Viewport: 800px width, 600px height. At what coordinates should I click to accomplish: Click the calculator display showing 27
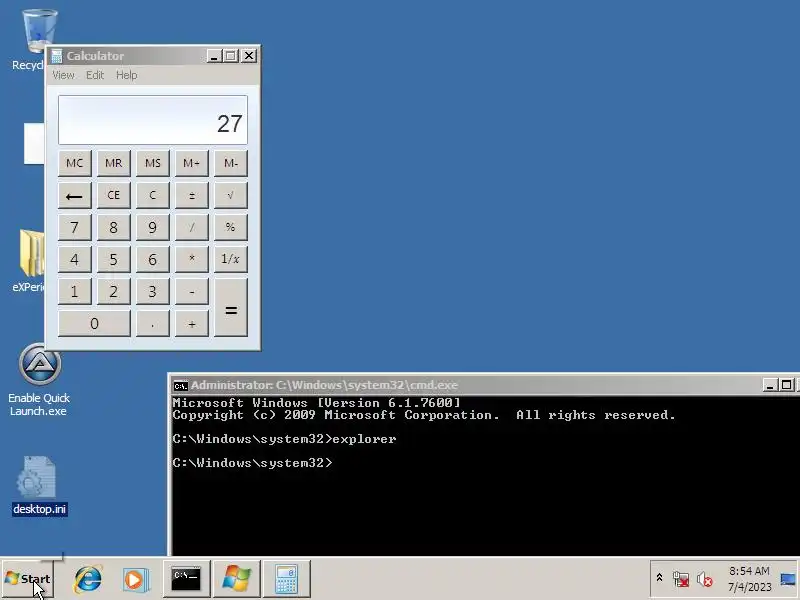(153, 120)
